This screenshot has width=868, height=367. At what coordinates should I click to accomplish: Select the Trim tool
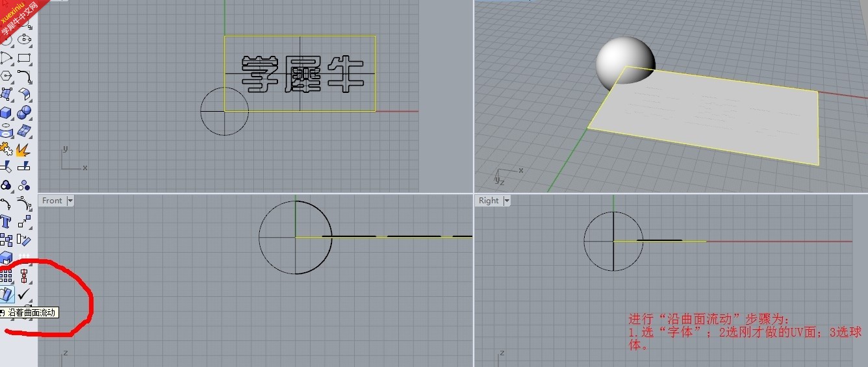point(6,167)
